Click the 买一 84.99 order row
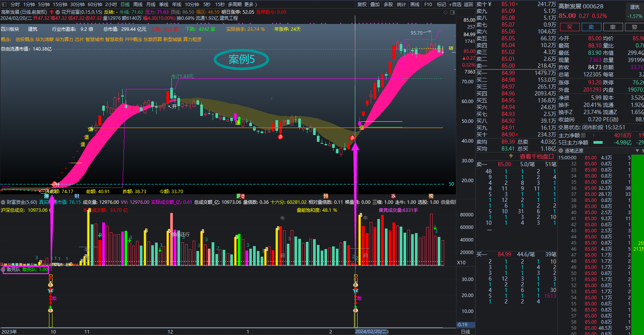This screenshot has height=335, width=644. (x=516, y=73)
